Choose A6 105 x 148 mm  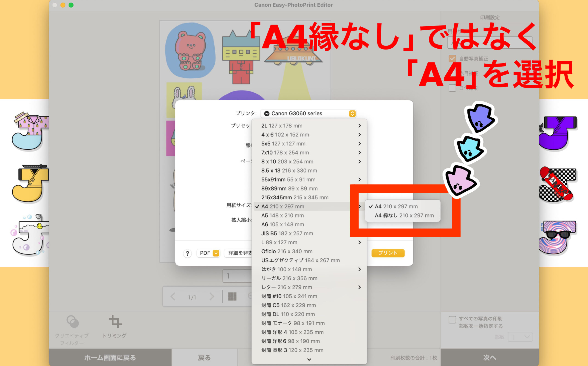coord(309,224)
